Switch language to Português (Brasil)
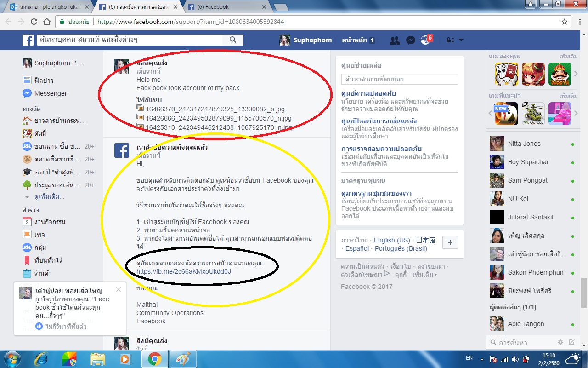This screenshot has width=588, height=368. tap(401, 248)
